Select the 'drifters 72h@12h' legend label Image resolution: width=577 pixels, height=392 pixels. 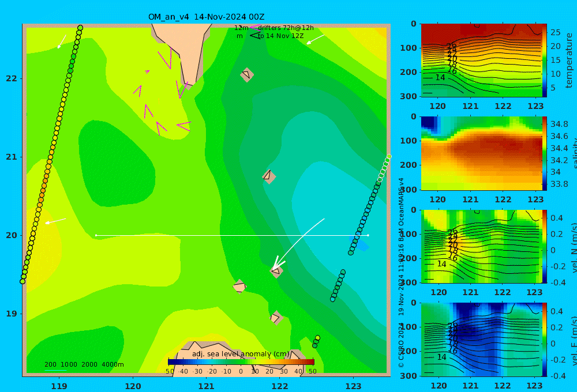286,28
